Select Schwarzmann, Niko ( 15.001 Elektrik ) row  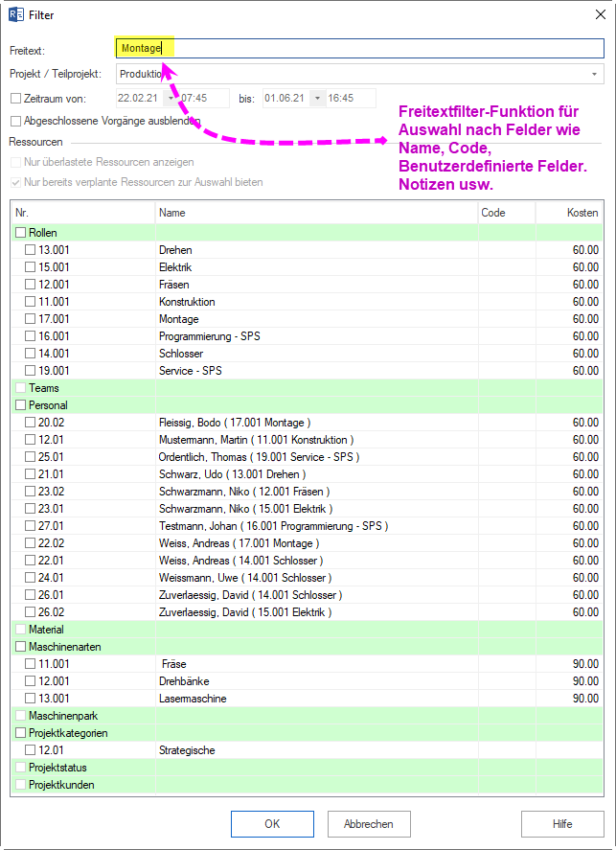[245, 509]
